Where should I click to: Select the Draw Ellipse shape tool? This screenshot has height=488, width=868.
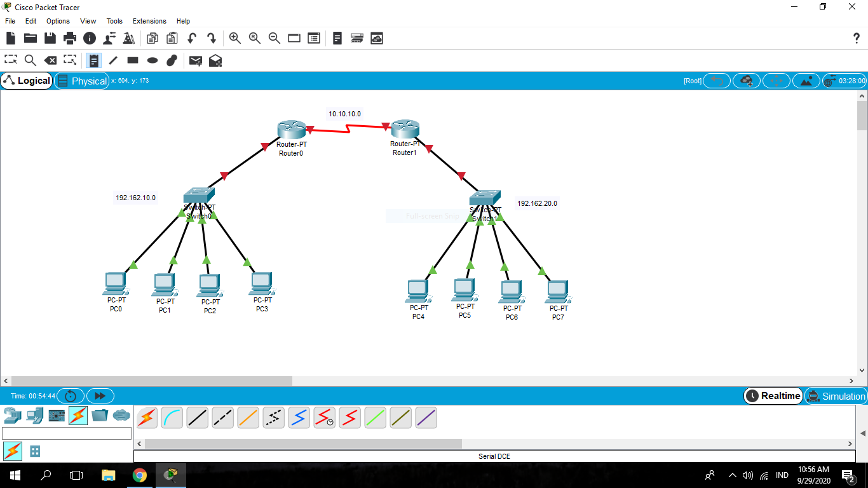(x=152, y=60)
